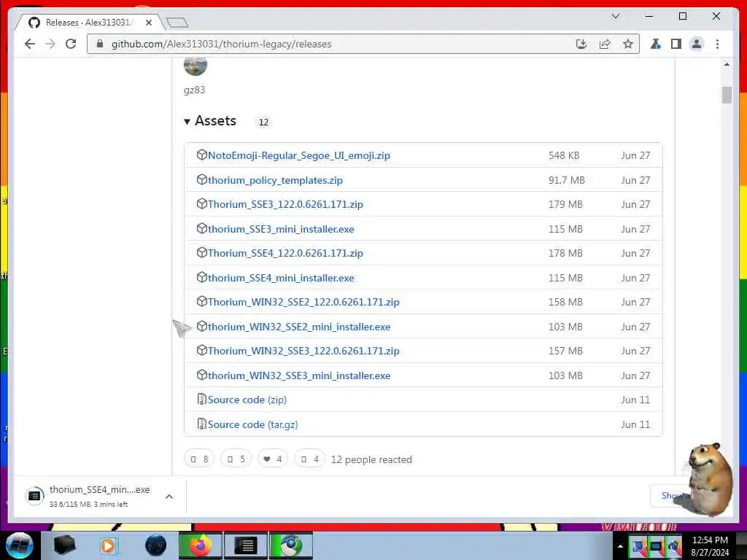Screen dimensions: 747x560
Task: Close the Releases tab
Action: tap(149, 23)
